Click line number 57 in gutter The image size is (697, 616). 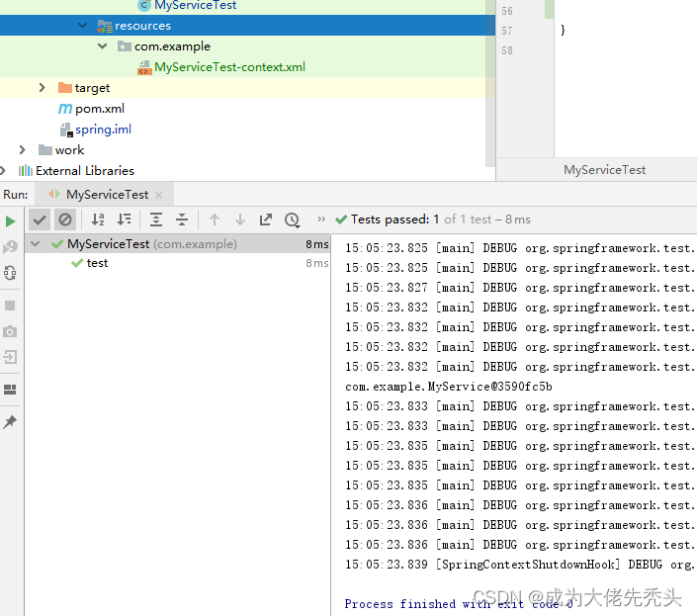[507, 31]
